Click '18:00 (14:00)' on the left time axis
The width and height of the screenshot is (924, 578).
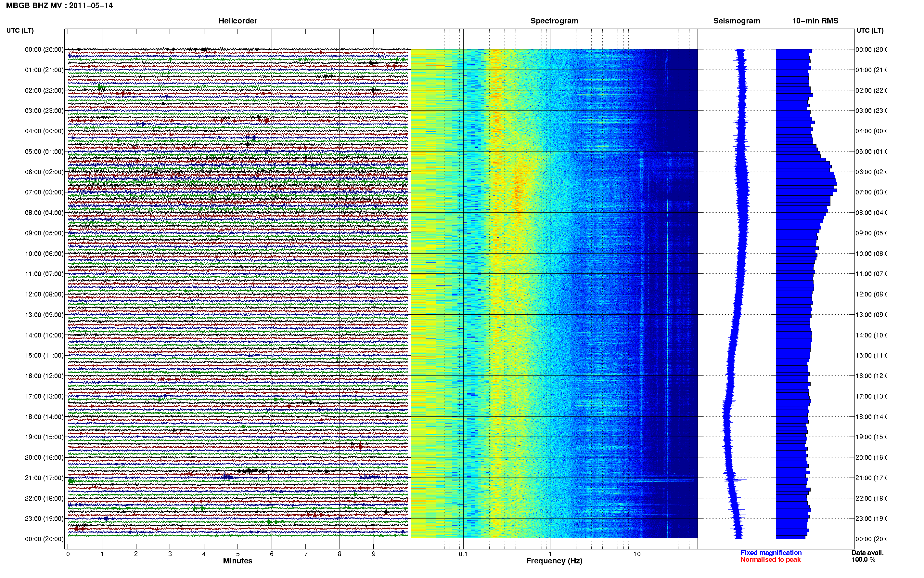pyautogui.click(x=44, y=417)
